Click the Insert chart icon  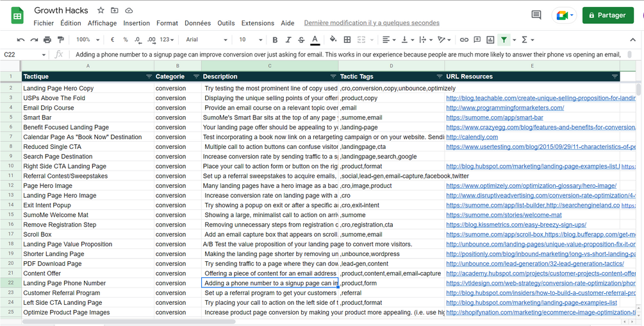[490, 40]
